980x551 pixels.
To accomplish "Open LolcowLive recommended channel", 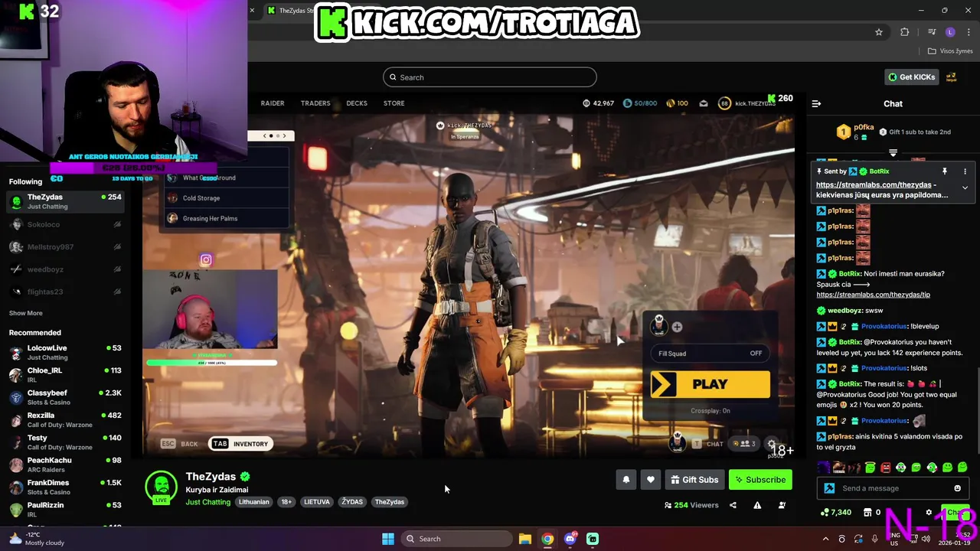I will click(x=65, y=352).
